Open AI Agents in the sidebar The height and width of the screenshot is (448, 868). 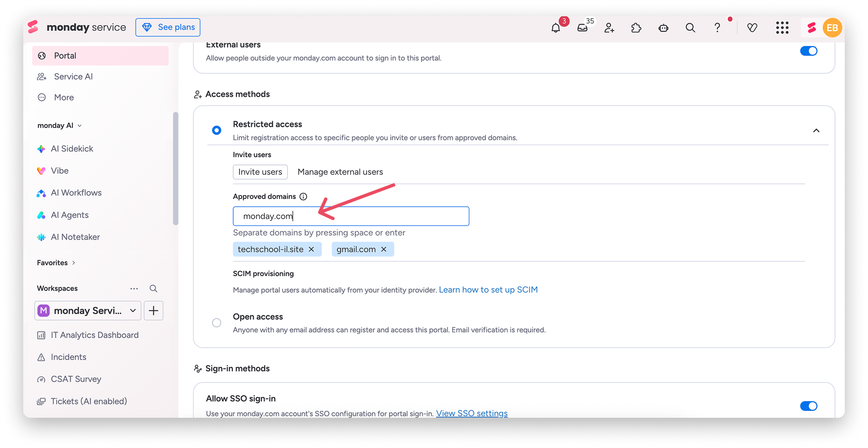[x=70, y=215]
